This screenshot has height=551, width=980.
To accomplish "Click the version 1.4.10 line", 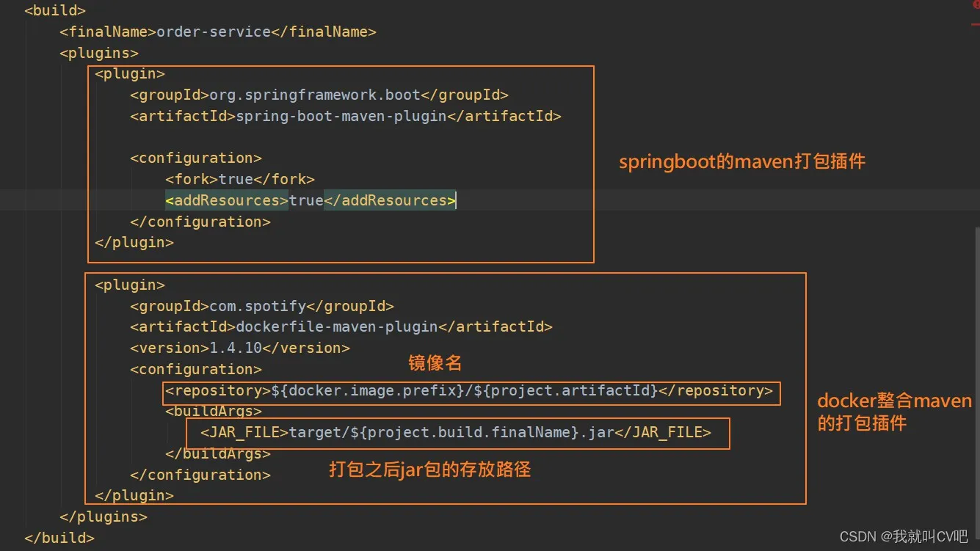I will [x=240, y=348].
